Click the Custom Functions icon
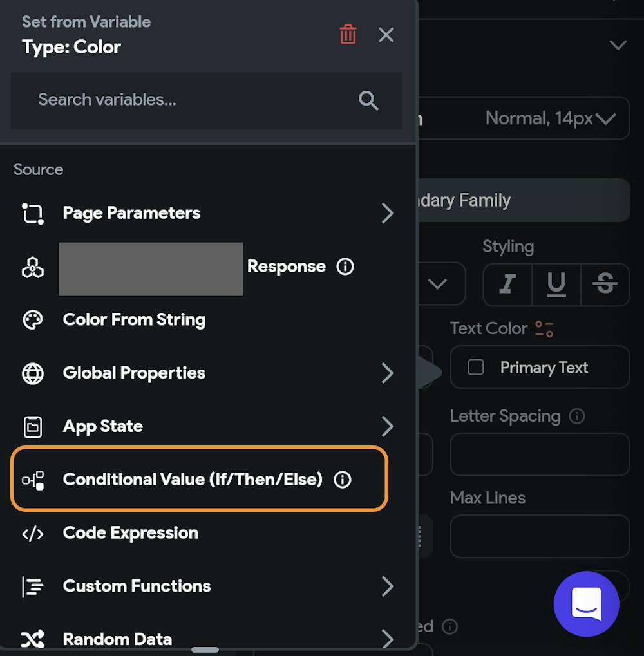The height and width of the screenshot is (656, 644). 32,586
